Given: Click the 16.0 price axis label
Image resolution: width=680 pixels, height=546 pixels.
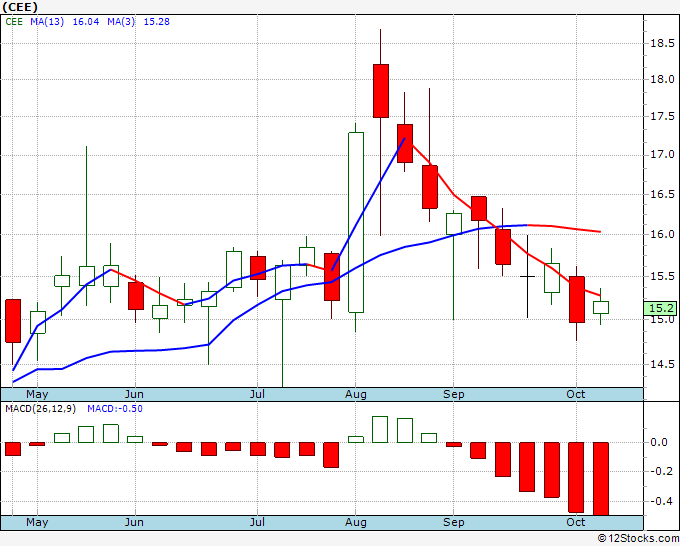Looking at the screenshot, I should (x=662, y=234).
